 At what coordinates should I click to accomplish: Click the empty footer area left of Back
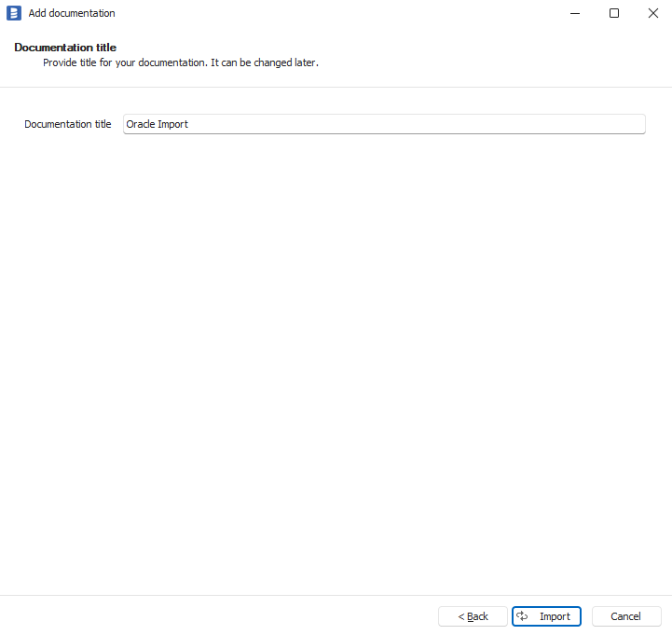click(x=214, y=616)
